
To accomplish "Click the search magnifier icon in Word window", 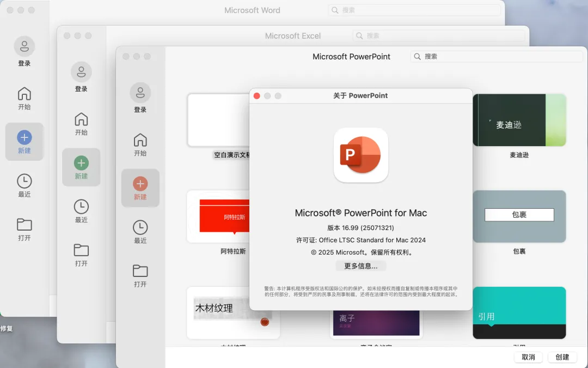I will tap(335, 10).
